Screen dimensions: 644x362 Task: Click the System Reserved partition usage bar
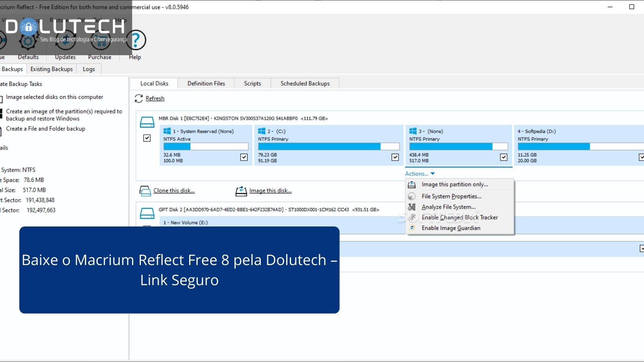pyautogui.click(x=206, y=146)
